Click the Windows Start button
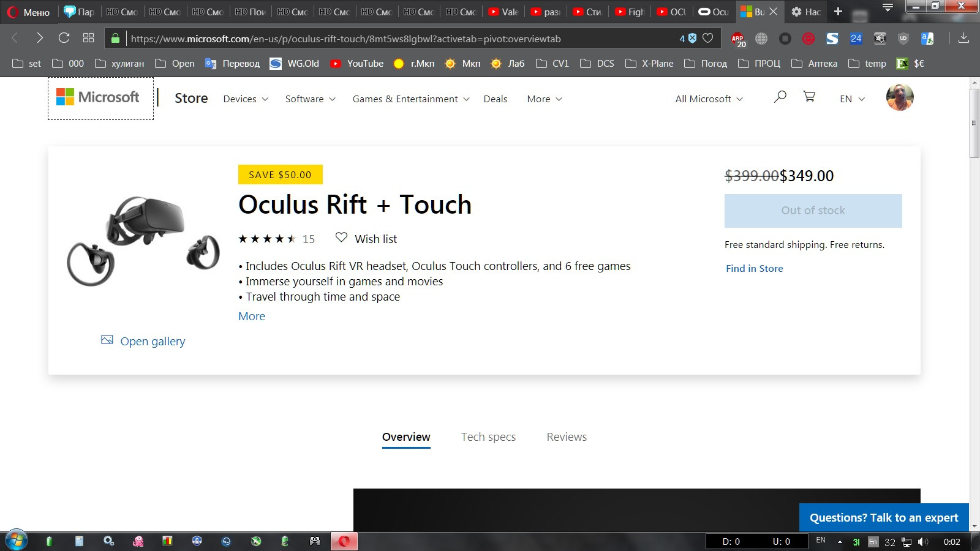The height and width of the screenshot is (551, 980). (17, 541)
